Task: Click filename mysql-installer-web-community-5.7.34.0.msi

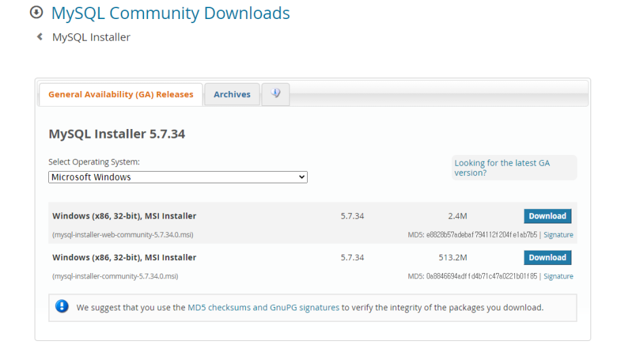Action: pyautogui.click(x=123, y=235)
